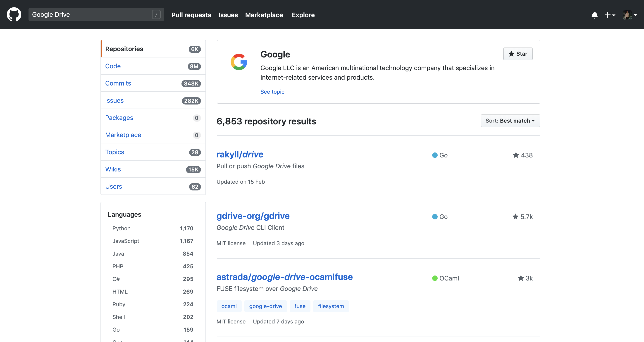Click the Languages section heading
Image resolution: width=644 pixels, height=342 pixels.
(x=124, y=215)
